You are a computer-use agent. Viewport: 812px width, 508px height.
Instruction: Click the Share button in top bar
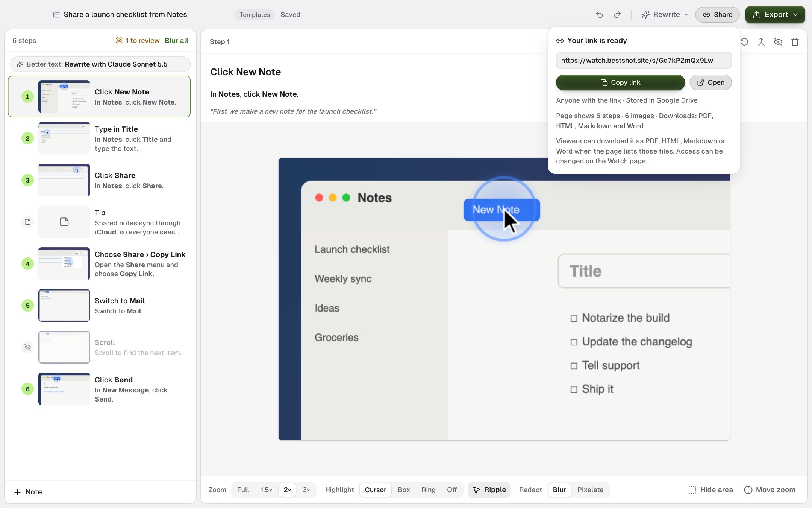pyautogui.click(x=717, y=15)
